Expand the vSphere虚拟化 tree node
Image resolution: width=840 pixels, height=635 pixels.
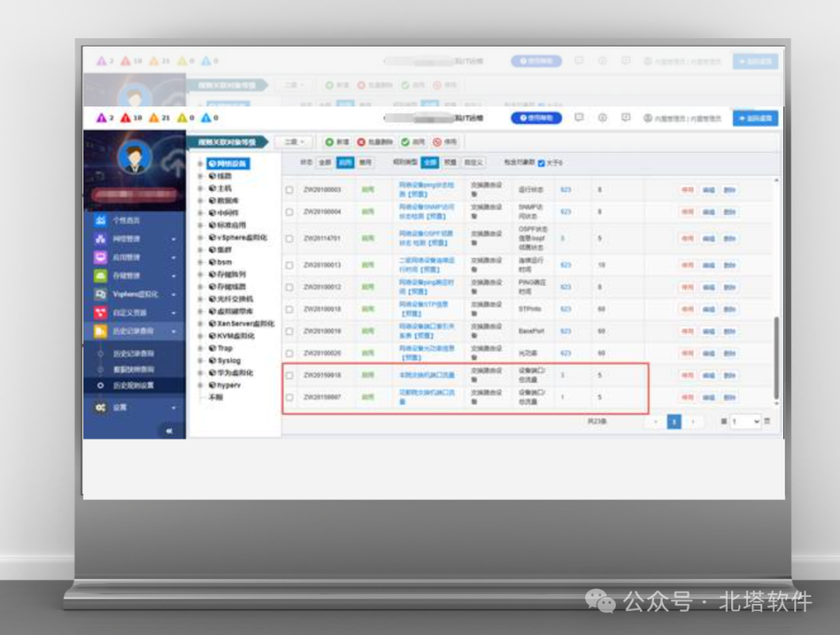click(200, 238)
